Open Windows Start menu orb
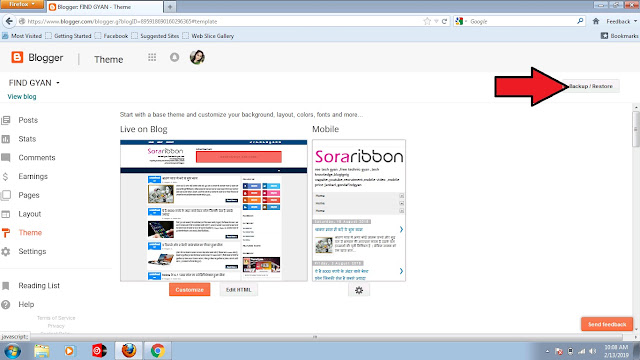Screen dimensions: 640x360 tap(13, 351)
